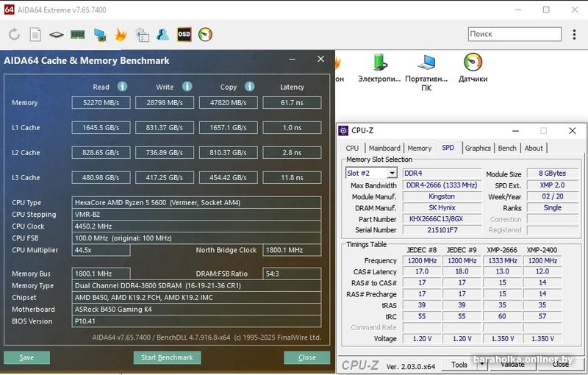Click the Close button in benchmark dialog
The image size is (588, 375).
pyautogui.click(x=306, y=357)
